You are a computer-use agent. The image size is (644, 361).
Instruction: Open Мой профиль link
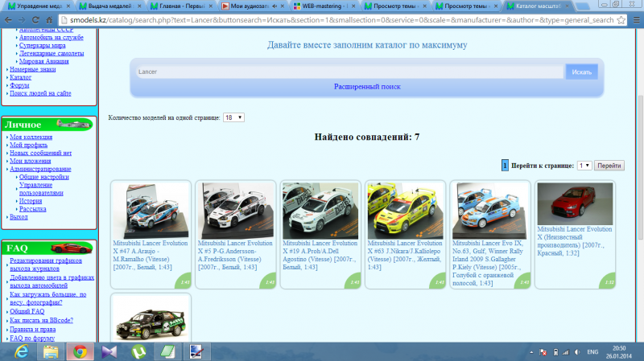point(28,145)
